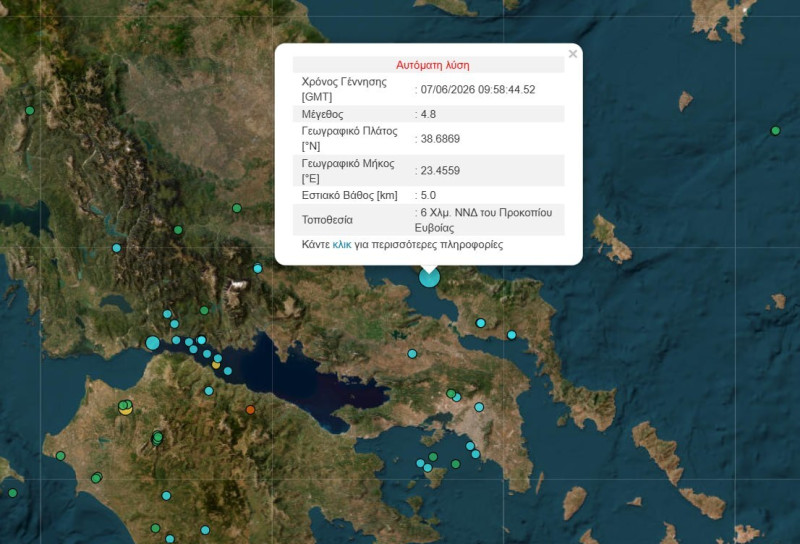Click 'Αυτόματη λύση' popup header
The image size is (800, 544).
(432, 65)
